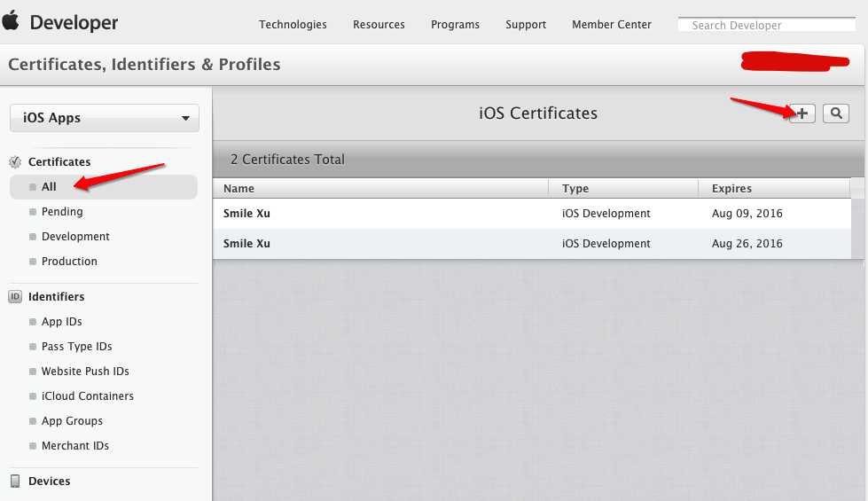868x501 pixels.
Task: Click the add certificate plus button
Action: [802, 114]
